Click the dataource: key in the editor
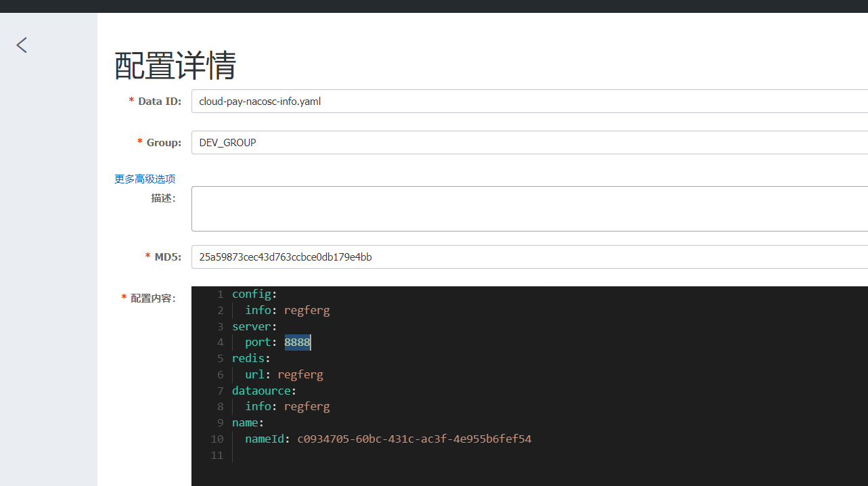 (264, 391)
